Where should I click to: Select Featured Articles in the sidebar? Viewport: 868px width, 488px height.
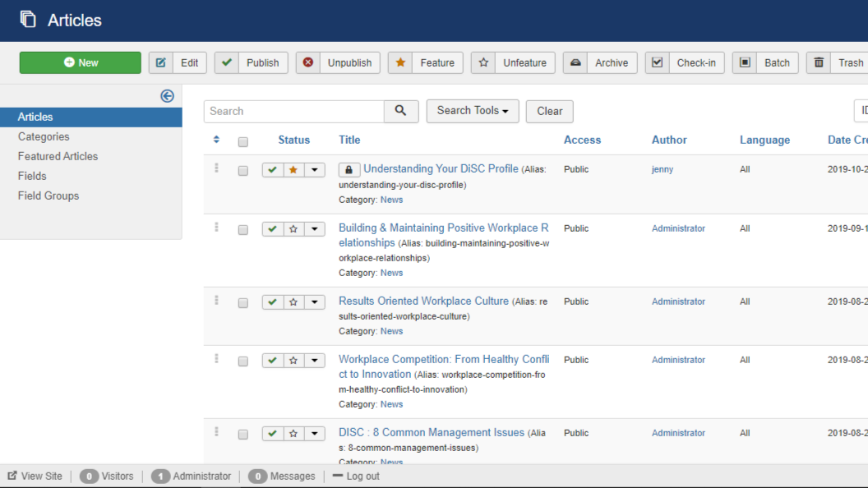point(58,157)
